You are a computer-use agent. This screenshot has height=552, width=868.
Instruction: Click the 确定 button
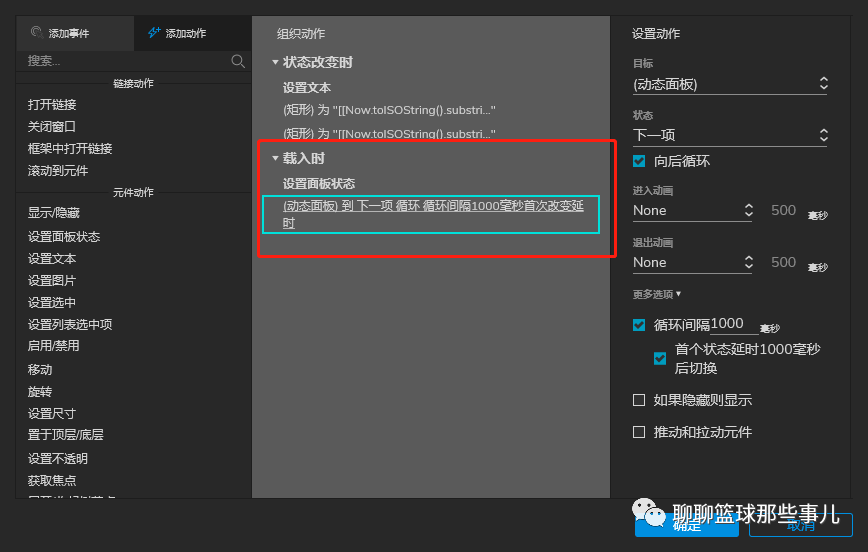687,525
